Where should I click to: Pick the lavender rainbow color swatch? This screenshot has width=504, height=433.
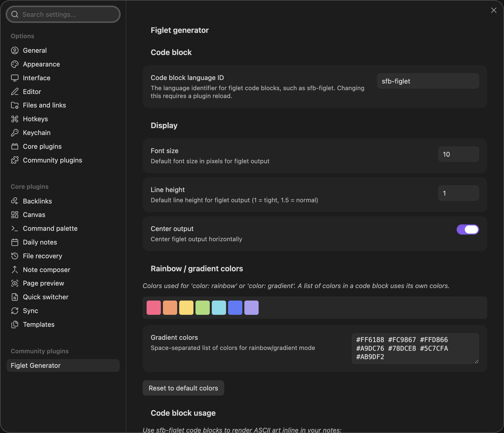[251, 308]
